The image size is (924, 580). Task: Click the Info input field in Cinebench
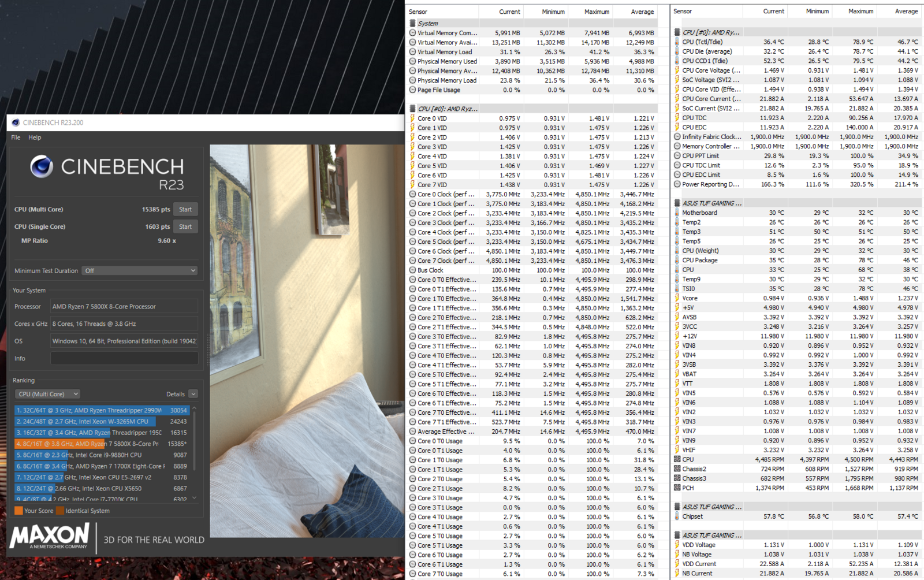pos(124,358)
